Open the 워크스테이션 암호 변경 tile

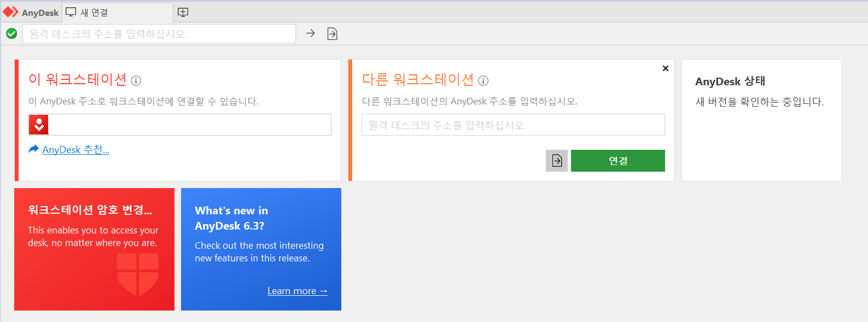(94, 249)
